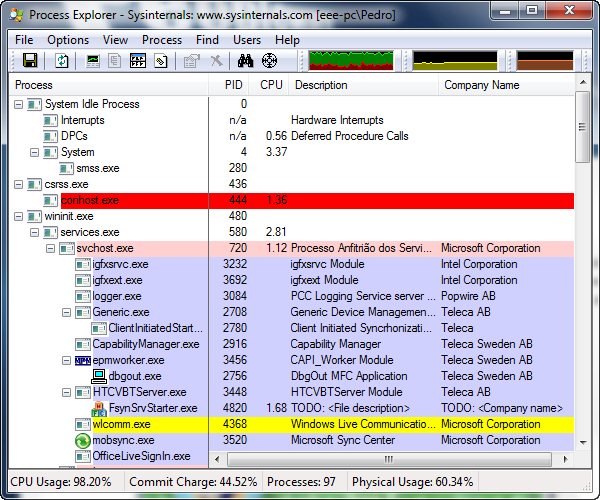Collapse the wininit.exe tree node
Viewport: 600px width, 500px height.
click(x=18, y=217)
